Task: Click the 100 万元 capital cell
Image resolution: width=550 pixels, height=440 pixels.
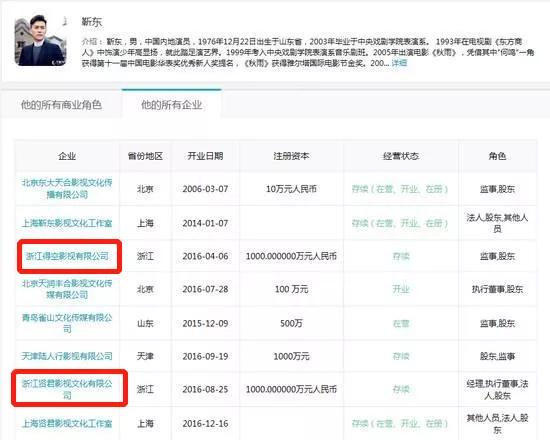Action: [291, 289]
